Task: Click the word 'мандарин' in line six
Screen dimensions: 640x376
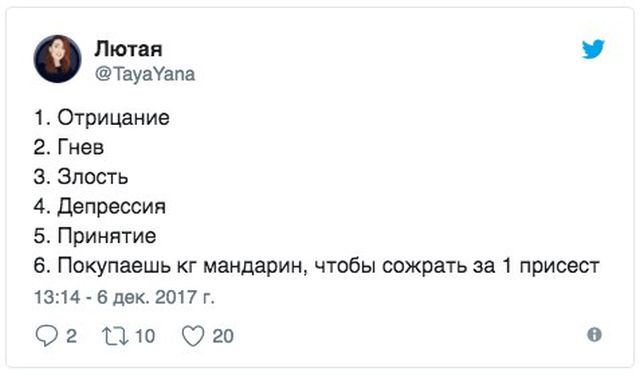Action: (255, 266)
